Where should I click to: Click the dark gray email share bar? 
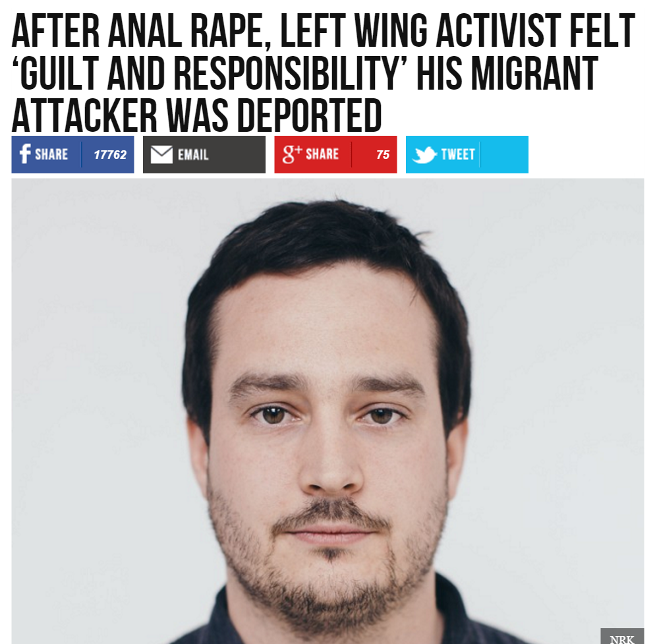[204, 155]
